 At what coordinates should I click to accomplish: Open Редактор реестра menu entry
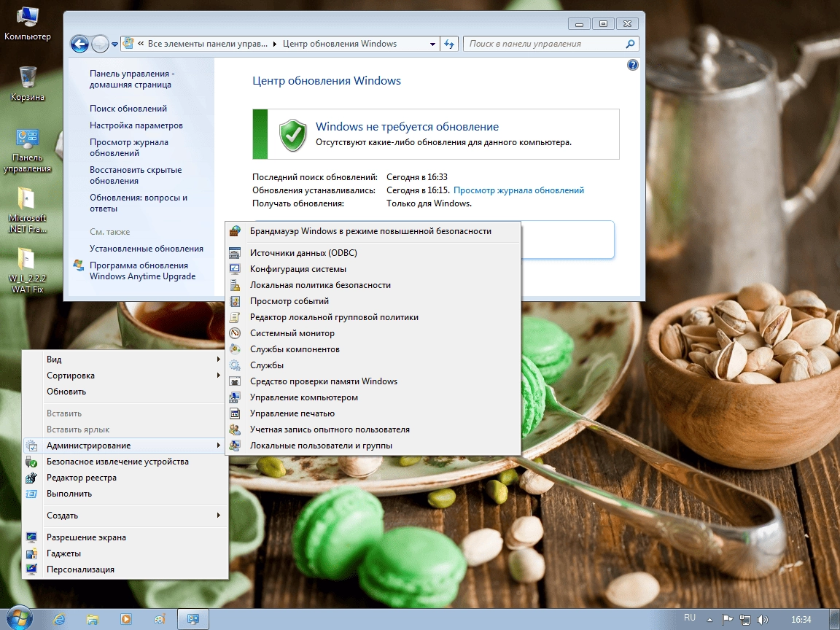125,478
